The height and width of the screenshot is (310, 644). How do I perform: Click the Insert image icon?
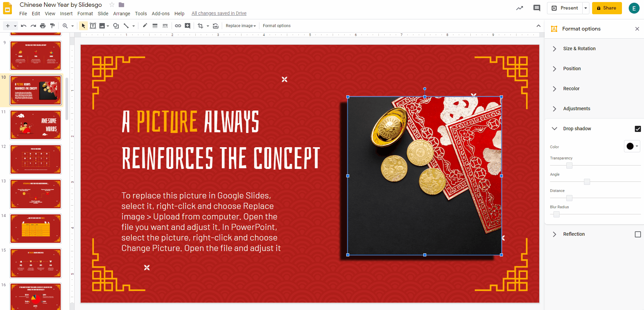102,26
